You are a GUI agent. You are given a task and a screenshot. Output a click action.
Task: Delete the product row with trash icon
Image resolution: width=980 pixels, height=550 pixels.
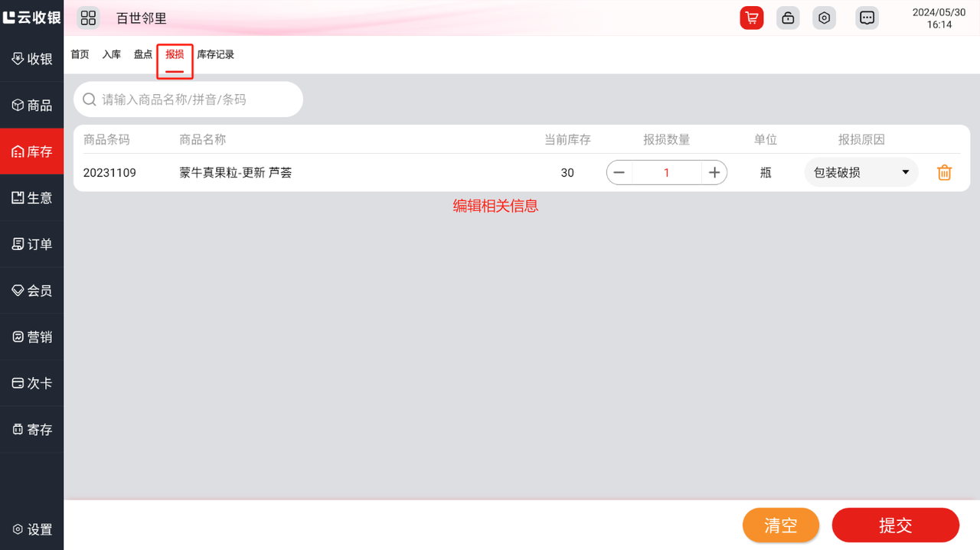pyautogui.click(x=944, y=173)
